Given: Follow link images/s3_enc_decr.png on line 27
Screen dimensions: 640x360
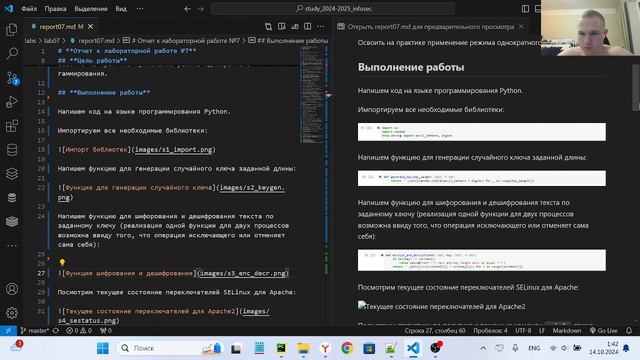Looking at the screenshot, I should (243, 273).
